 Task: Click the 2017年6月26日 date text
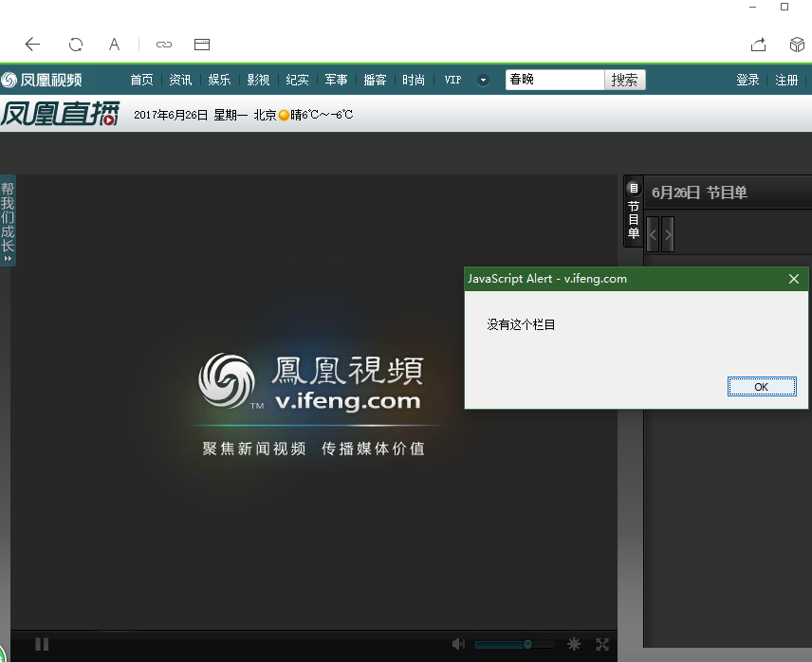coord(171,115)
